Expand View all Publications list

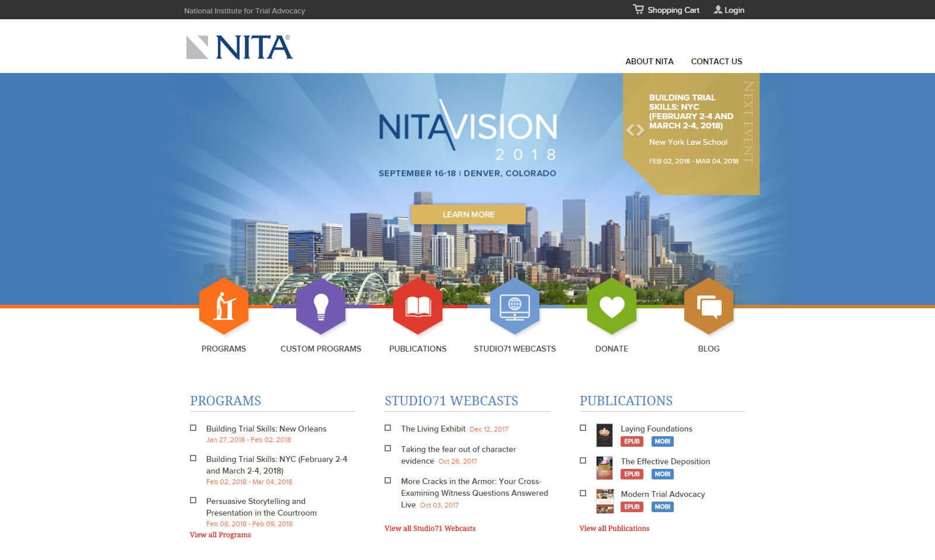[614, 528]
